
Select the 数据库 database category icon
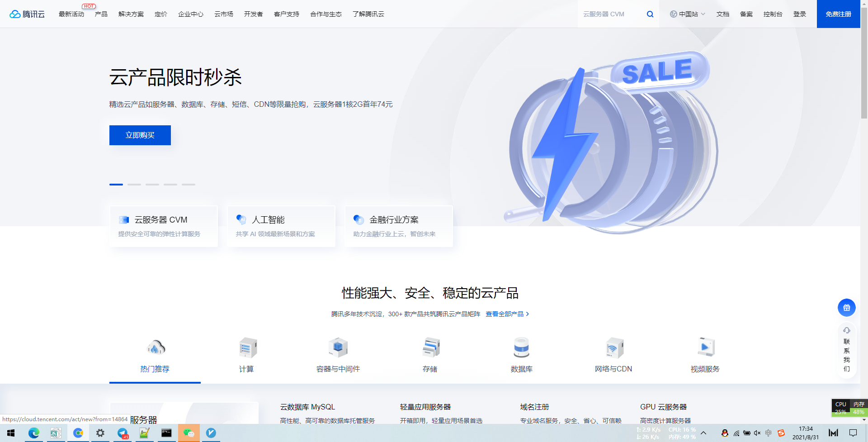click(521, 347)
